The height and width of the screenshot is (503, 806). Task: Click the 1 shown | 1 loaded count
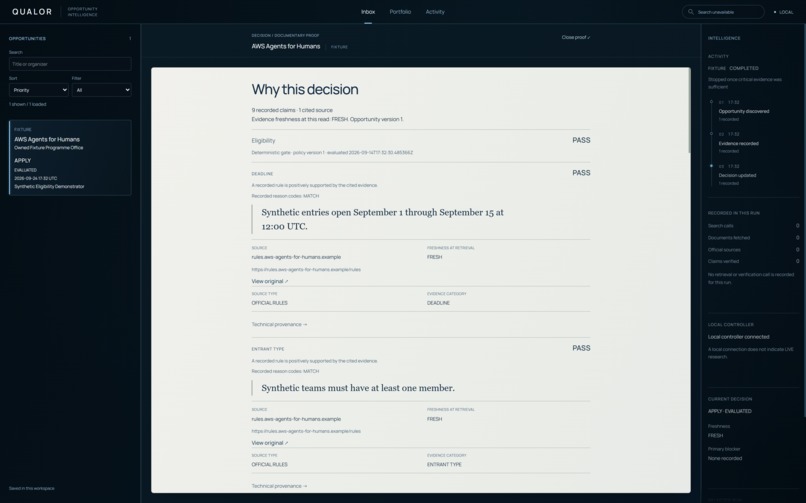click(27, 104)
